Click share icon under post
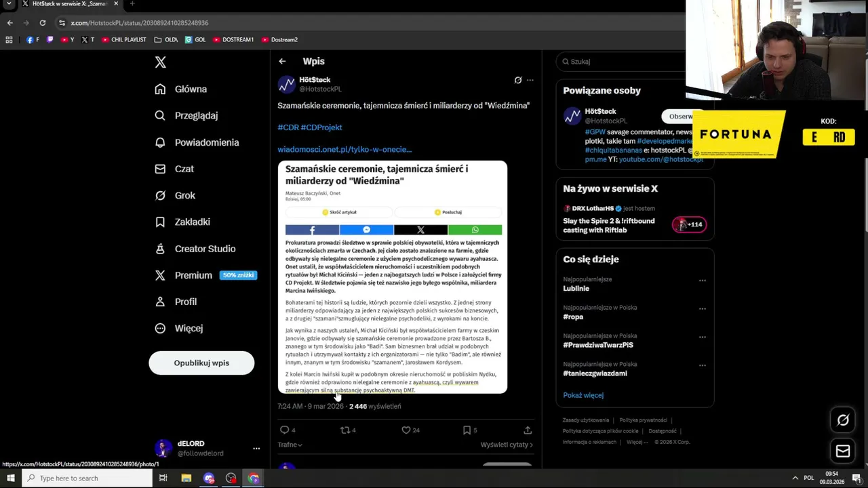Screen dimensions: 868x488 pyautogui.click(x=528, y=430)
